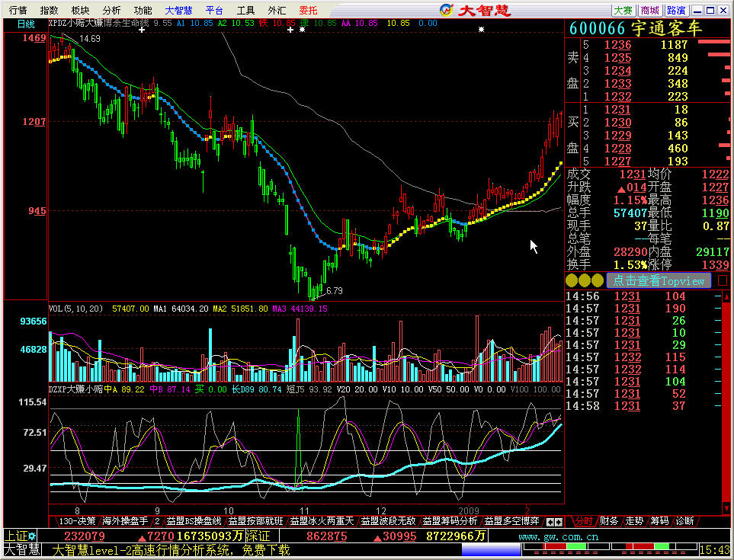Select the 益盟多空博弈 tab
This screenshot has width=734, height=560.
pyautogui.click(x=511, y=520)
